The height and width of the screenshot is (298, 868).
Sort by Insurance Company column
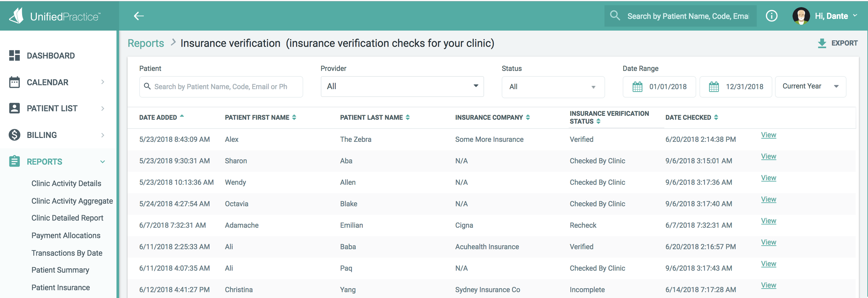click(492, 117)
